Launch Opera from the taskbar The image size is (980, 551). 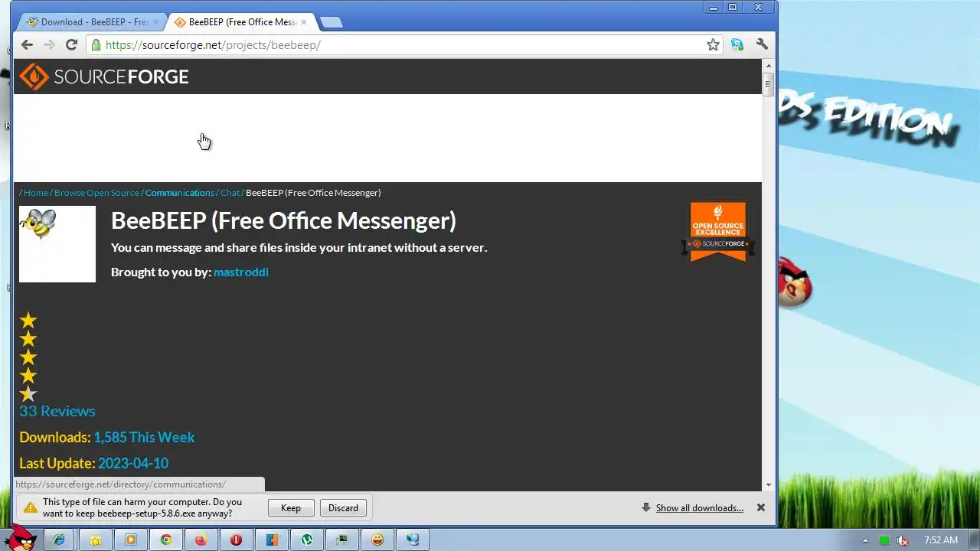click(236, 540)
